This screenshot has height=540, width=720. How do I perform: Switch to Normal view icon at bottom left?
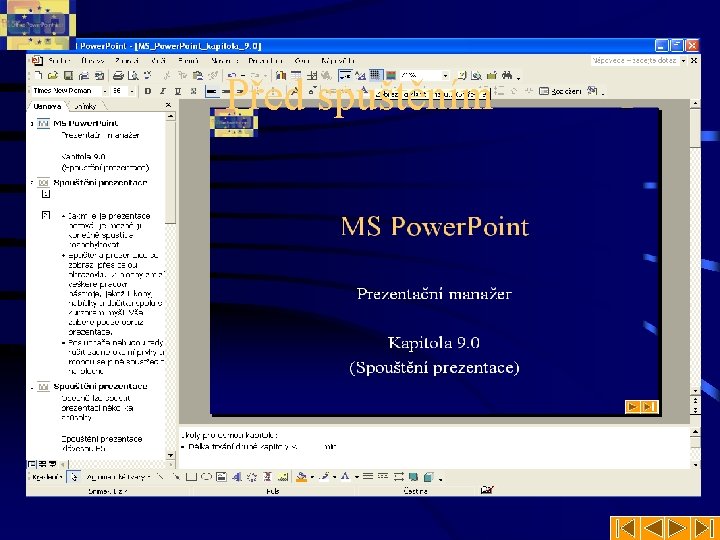point(33,464)
